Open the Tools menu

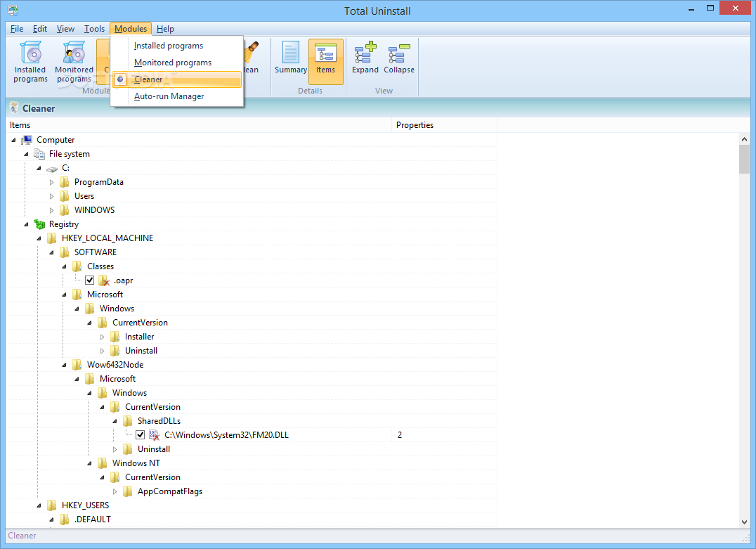coord(94,28)
